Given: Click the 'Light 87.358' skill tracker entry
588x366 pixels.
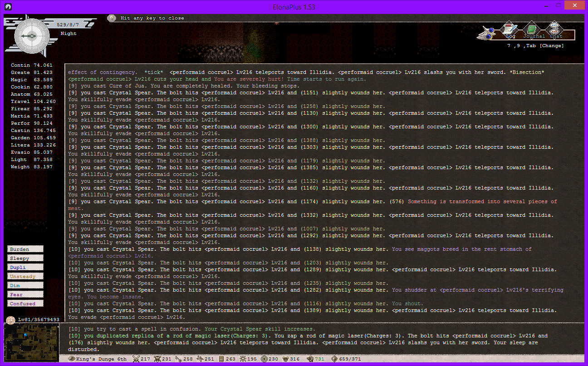Looking at the screenshot, I should click(32, 160).
